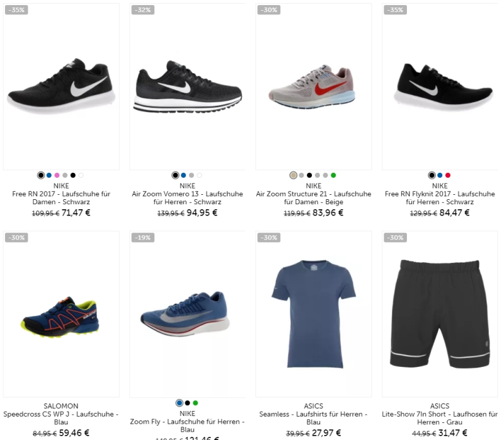Open the Free RN 2017 shoe image
Screen dimensions: 504x440
click(x=61, y=86)
